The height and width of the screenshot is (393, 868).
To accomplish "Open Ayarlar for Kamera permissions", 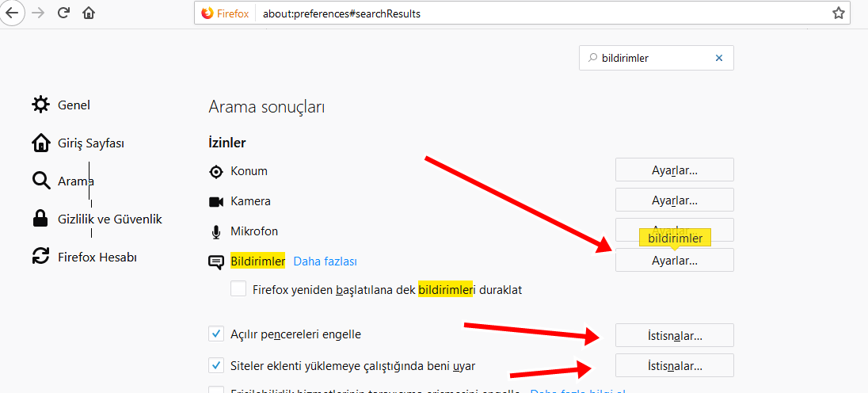I will point(674,200).
